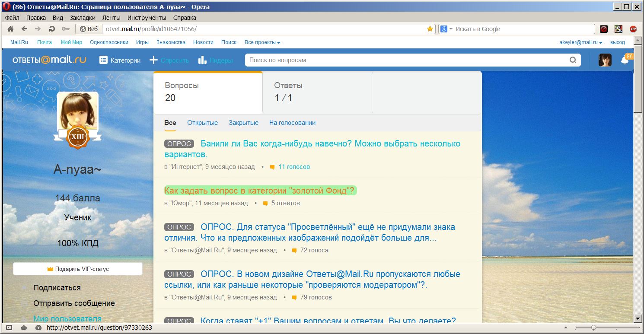This screenshot has width=644, height=334.
Task: Log out via 'выход' link
Action: [618, 42]
